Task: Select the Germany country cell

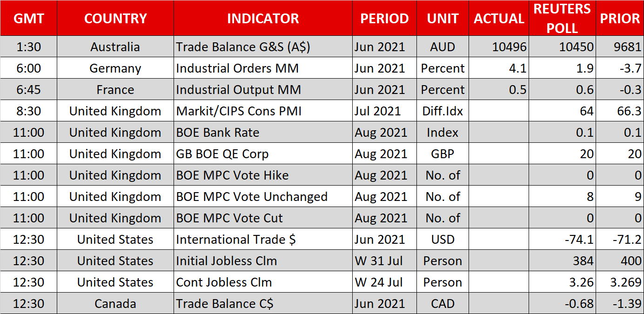Action: coord(115,68)
